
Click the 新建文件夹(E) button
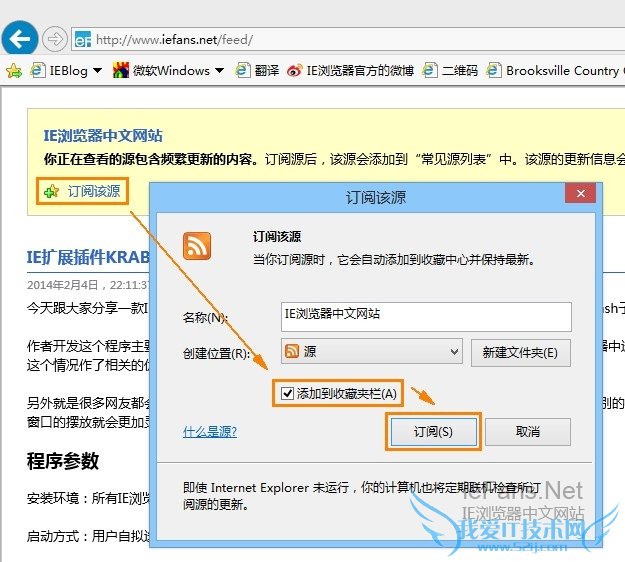tap(521, 353)
